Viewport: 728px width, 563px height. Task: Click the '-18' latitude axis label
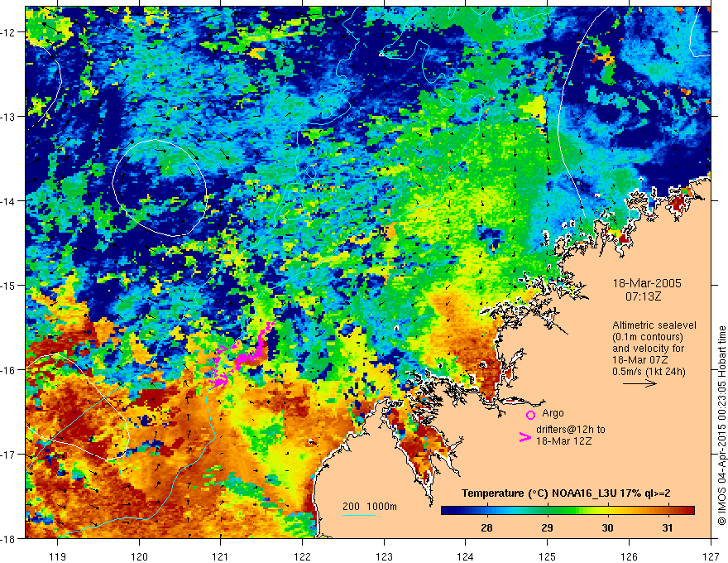click(x=9, y=539)
